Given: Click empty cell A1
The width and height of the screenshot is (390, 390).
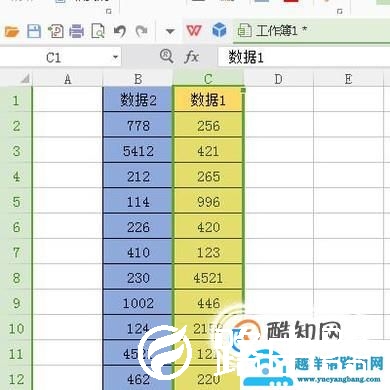Looking at the screenshot, I should (68, 100).
